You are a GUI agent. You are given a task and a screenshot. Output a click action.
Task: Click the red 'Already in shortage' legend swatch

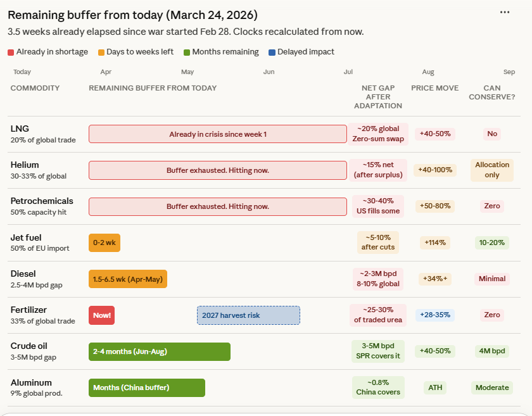pyautogui.click(x=11, y=52)
